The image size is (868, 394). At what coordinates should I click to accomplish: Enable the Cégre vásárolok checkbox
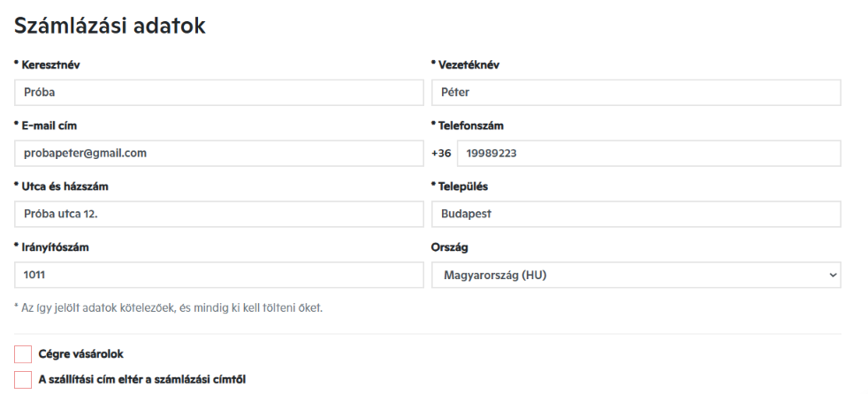(23, 354)
